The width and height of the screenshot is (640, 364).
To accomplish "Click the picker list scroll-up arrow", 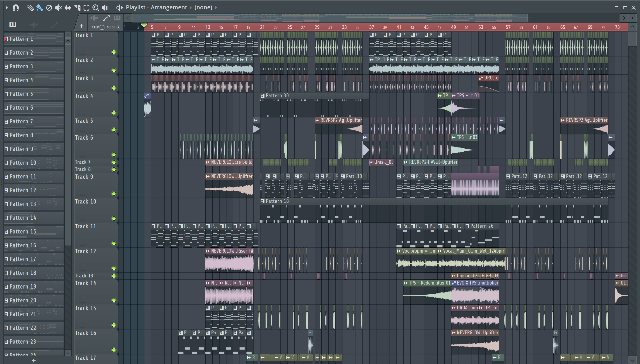I will (x=68, y=41).
